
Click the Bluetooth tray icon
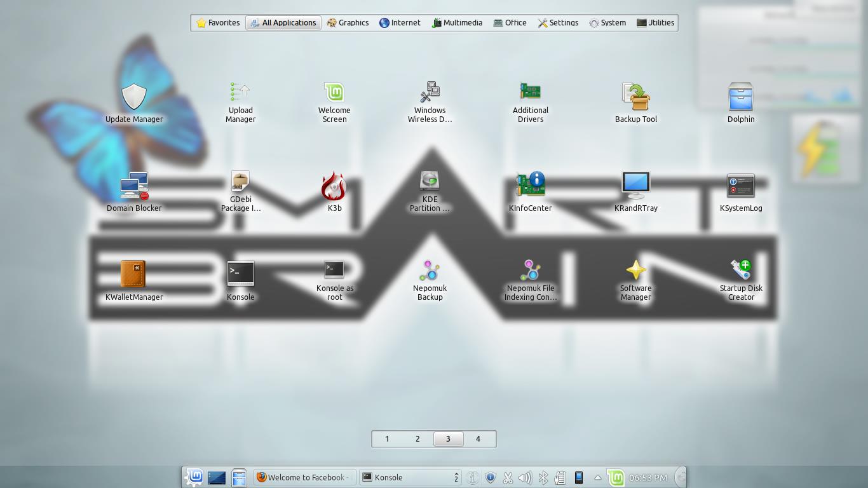coord(543,477)
